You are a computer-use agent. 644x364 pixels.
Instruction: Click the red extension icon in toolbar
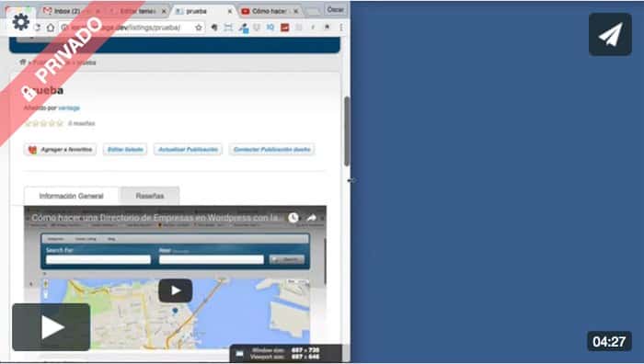pos(284,28)
